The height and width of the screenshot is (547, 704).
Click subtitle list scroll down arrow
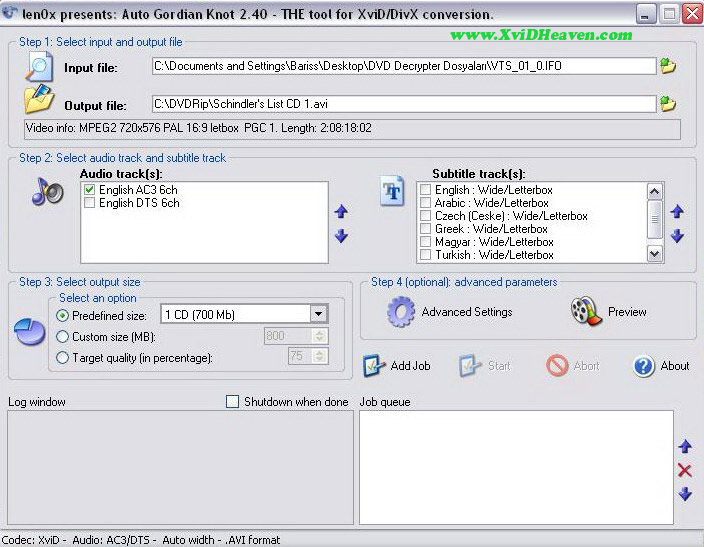click(x=654, y=254)
